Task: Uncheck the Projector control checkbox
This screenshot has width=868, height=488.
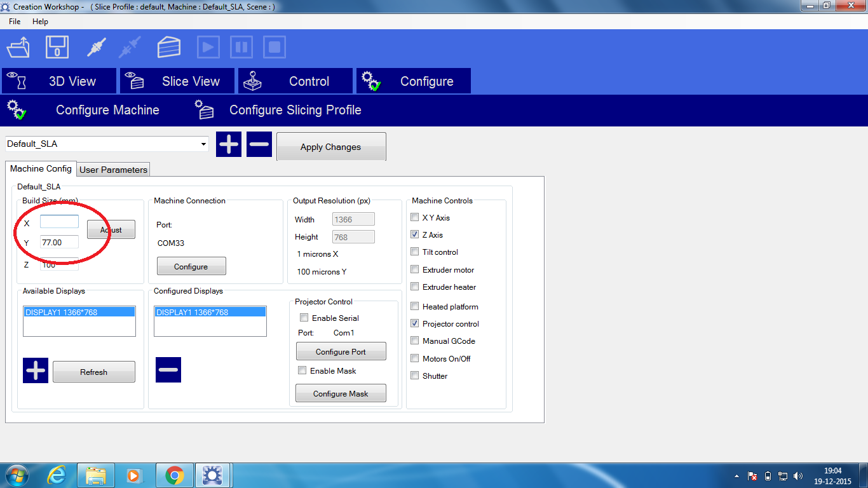Action: pyautogui.click(x=415, y=323)
